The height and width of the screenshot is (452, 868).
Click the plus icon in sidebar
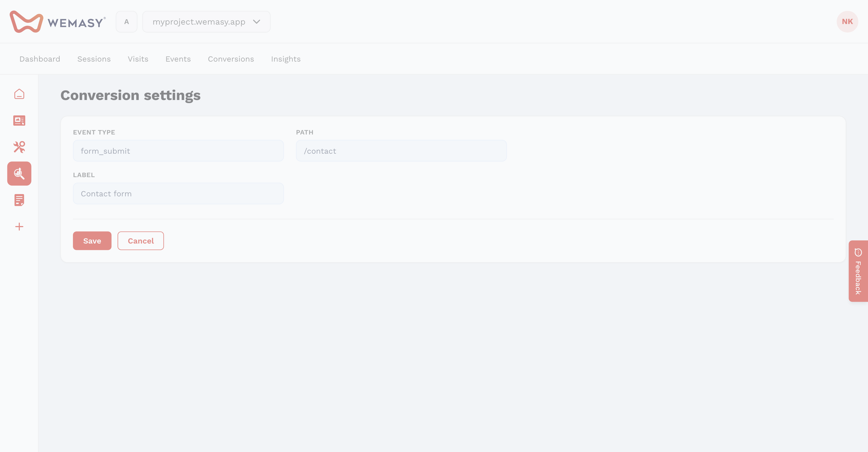[19, 227]
